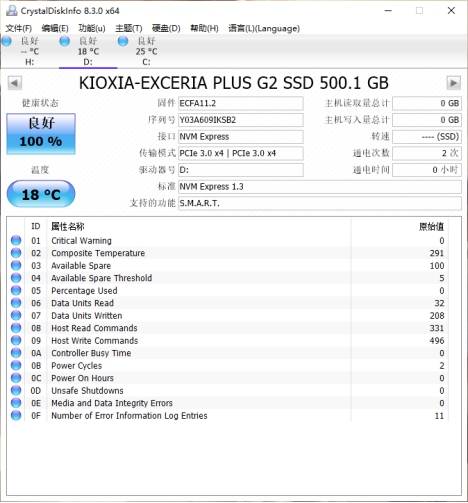Image resolution: width=468 pixels, height=503 pixels.
Task: Click status dot for Power On Hours row
Action: pyautogui.click(x=16, y=378)
